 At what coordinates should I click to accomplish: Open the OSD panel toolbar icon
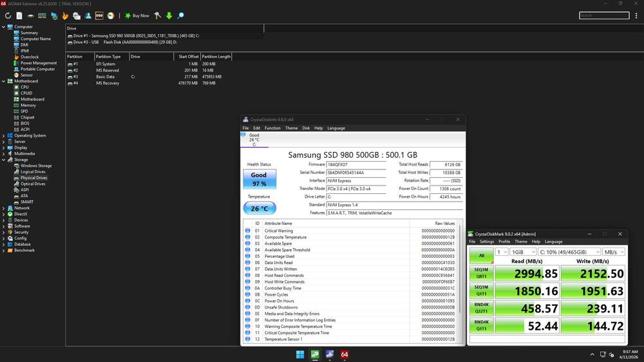99,15
